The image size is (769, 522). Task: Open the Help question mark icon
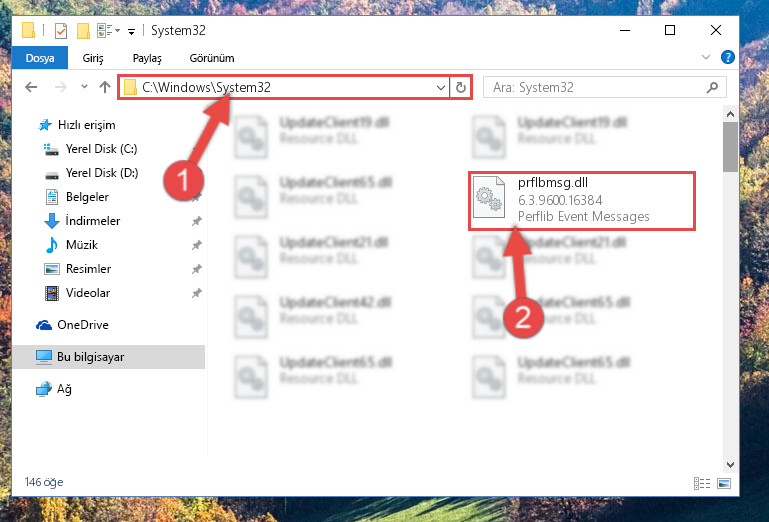pyautogui.click(x=728, y=57)
